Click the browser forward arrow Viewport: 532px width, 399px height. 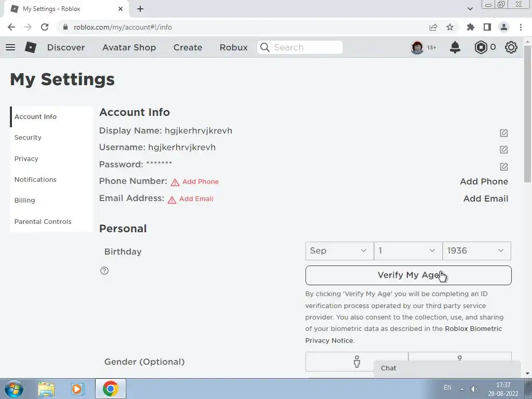click(x=28, y=27)
